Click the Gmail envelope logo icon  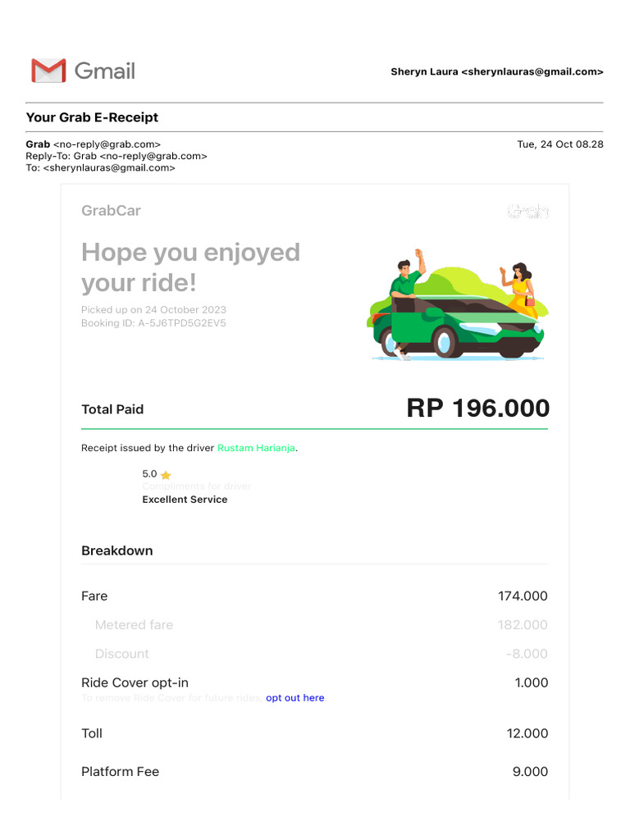[x=48, y=71]
